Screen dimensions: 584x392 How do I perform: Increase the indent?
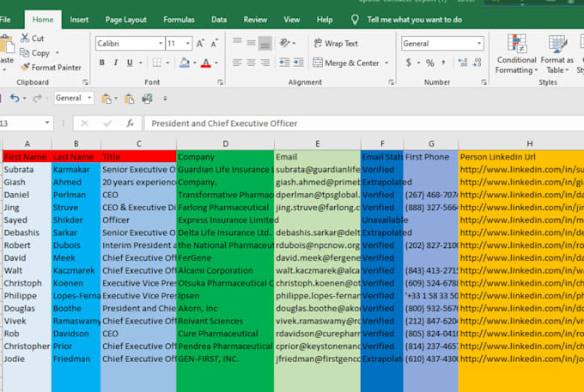(x=298, y=63)
